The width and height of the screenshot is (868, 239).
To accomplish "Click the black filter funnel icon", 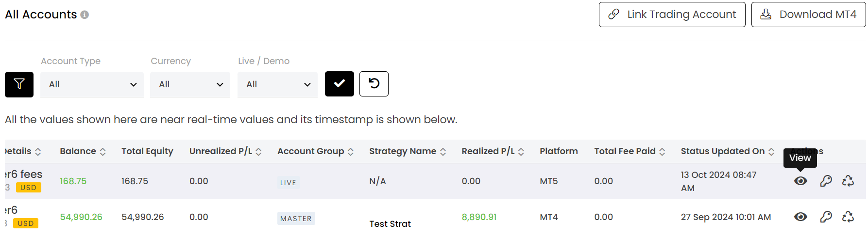I will (x=19, y=84).
